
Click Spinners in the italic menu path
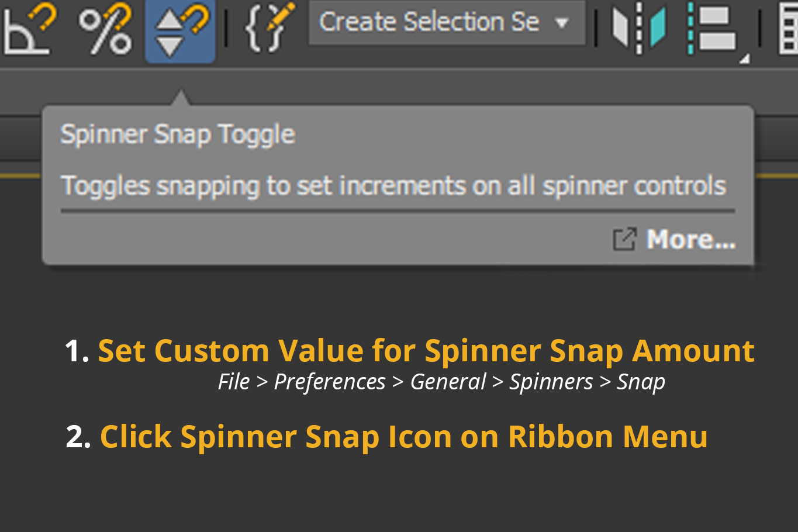pos(551,382)
